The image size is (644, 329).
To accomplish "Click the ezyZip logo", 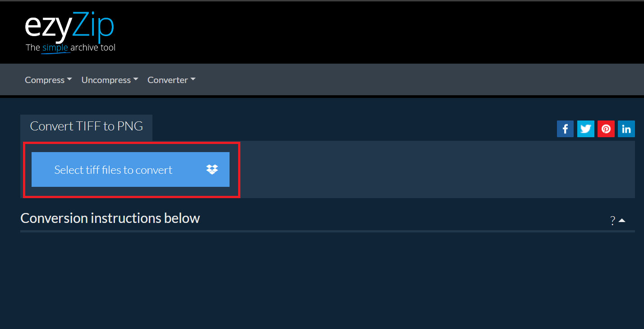I will pyautogui.click(x=69, y=28).
